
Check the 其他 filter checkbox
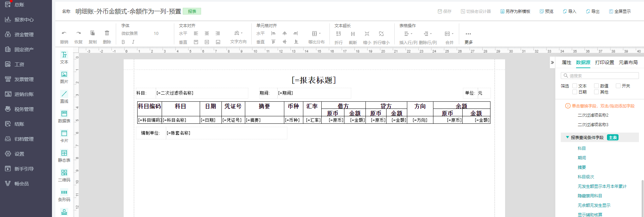596,92
